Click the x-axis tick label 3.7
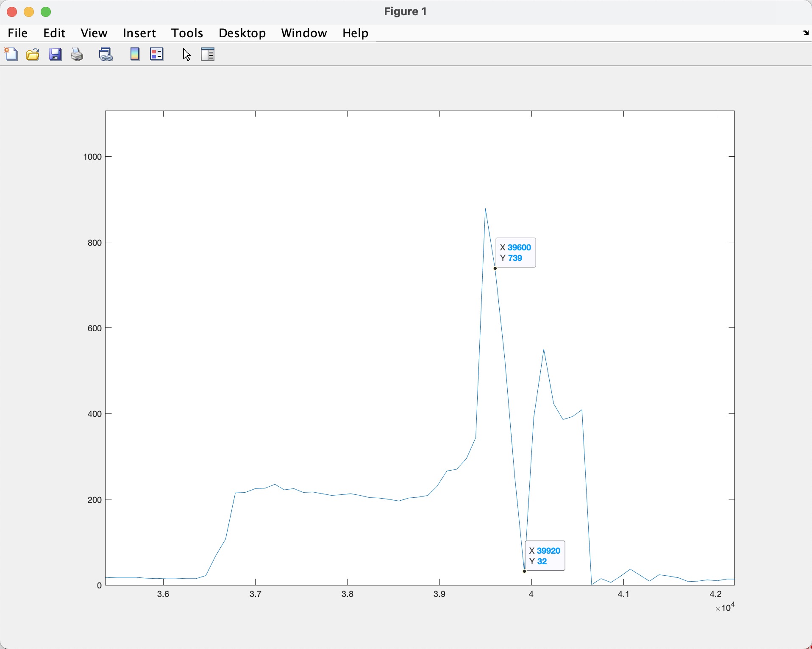Viewport: 812px width, 649px height. [x=256, y=594]
